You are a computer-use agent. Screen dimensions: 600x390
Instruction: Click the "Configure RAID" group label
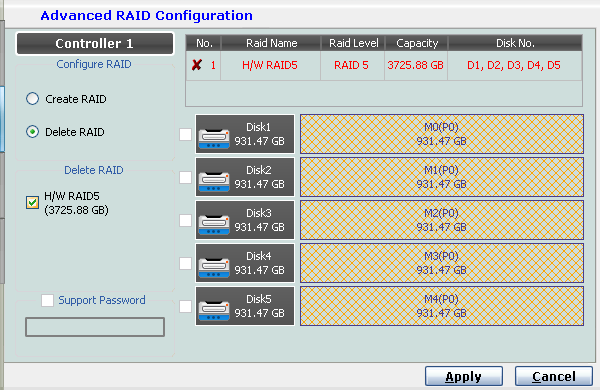point(94,64)
